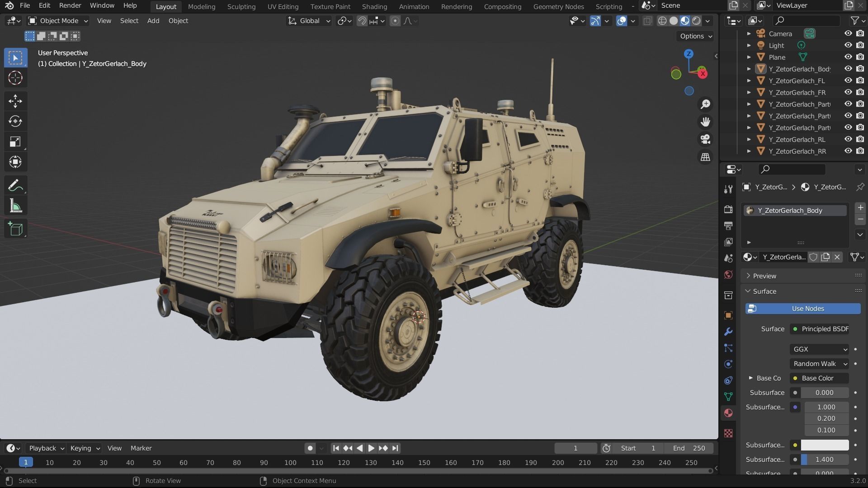Open the Physics properties tab
868x488 pixels.
coord(728,364)
